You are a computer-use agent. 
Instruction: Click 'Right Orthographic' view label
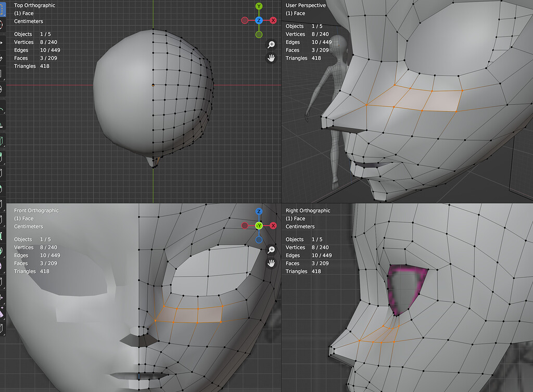(x=308, y=210)
